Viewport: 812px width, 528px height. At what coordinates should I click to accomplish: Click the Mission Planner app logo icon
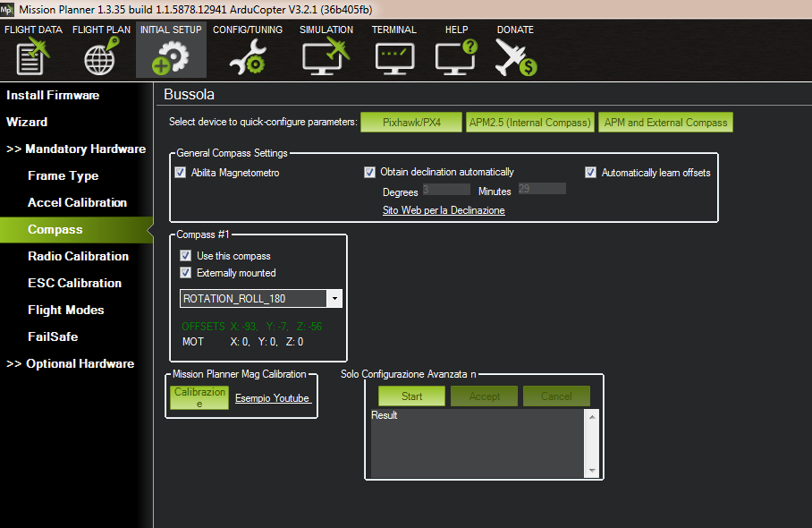coord(7,9)
